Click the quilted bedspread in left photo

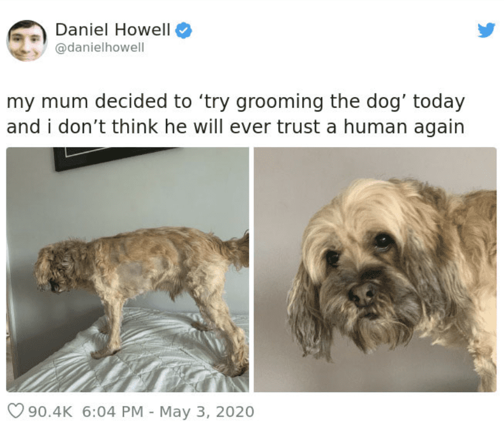[128, 355]
